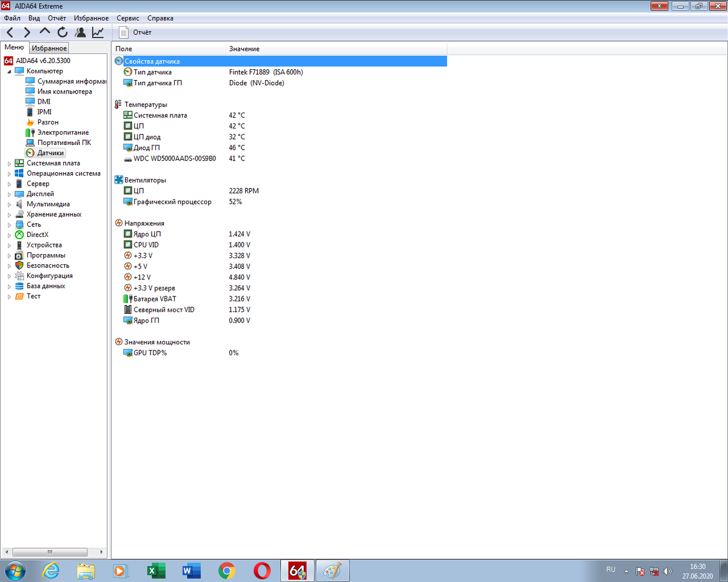
Task: Open the Справка menu
Action: click(x=160, y=18)
